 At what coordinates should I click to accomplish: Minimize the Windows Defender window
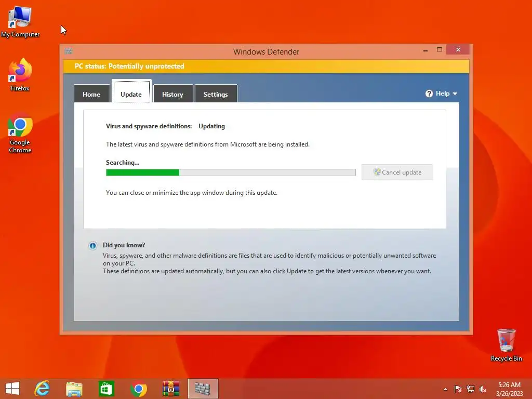(425, 50)
